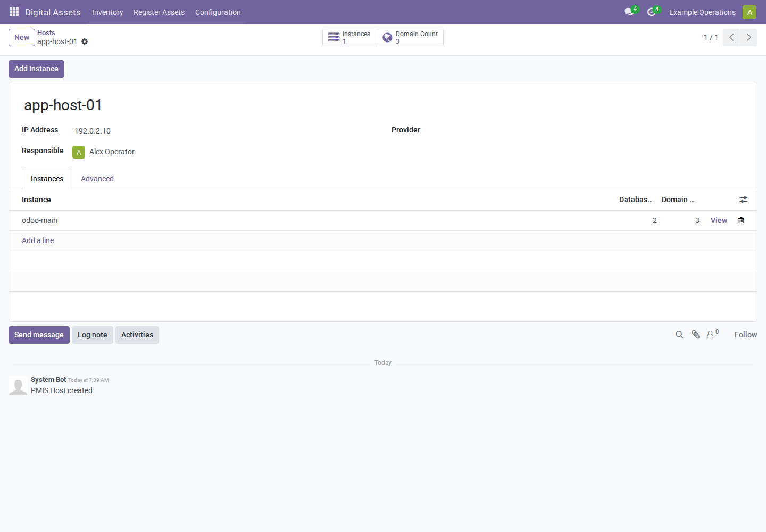
Task: Go to previous record arrow
Action: coord(731,37)
